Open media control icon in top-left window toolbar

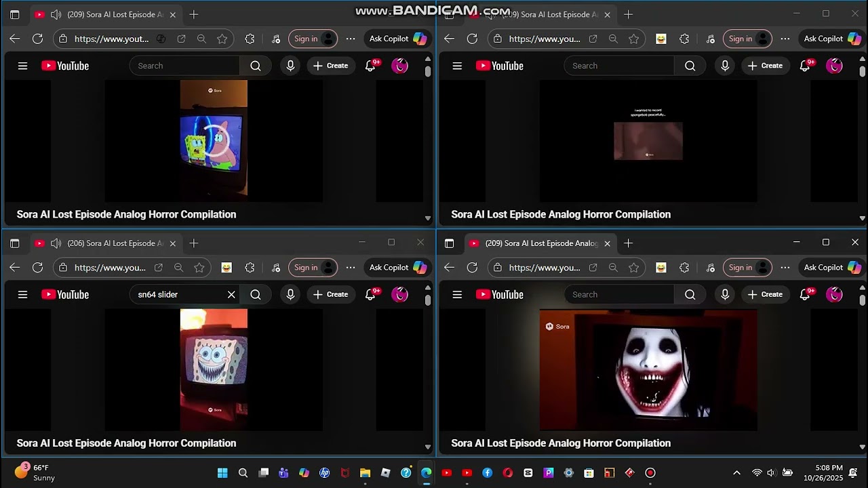(x=275, y=39)
